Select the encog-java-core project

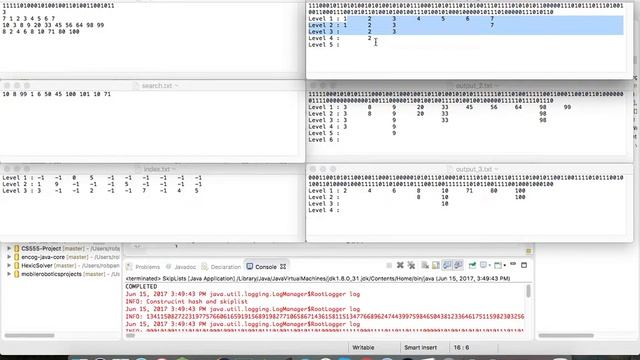[43, 257]
